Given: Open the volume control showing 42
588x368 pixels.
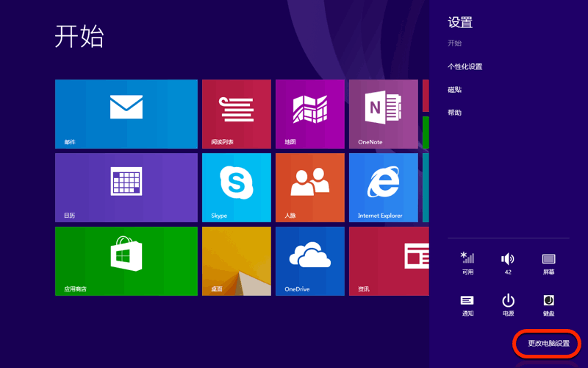Looking at the screenshot, I should 508,263.
